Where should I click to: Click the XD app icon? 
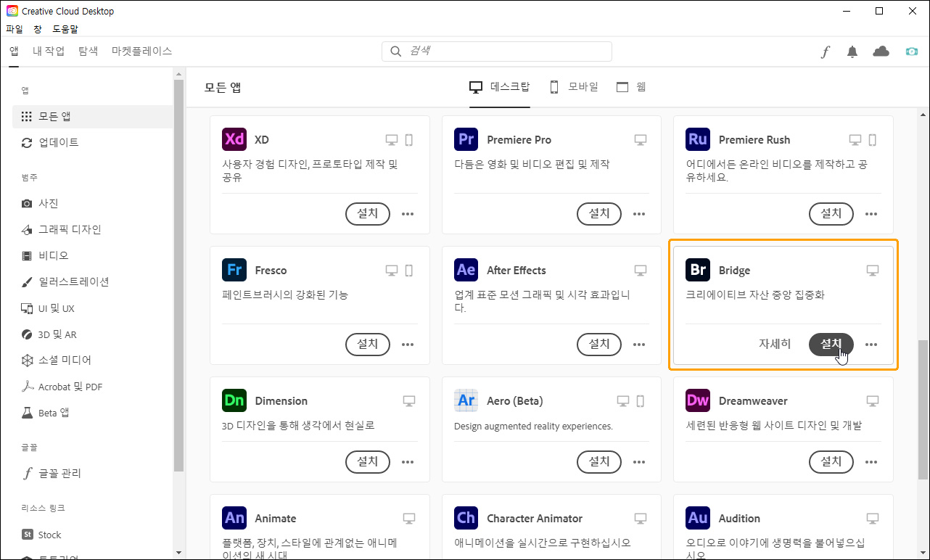(x=234, y=139)
